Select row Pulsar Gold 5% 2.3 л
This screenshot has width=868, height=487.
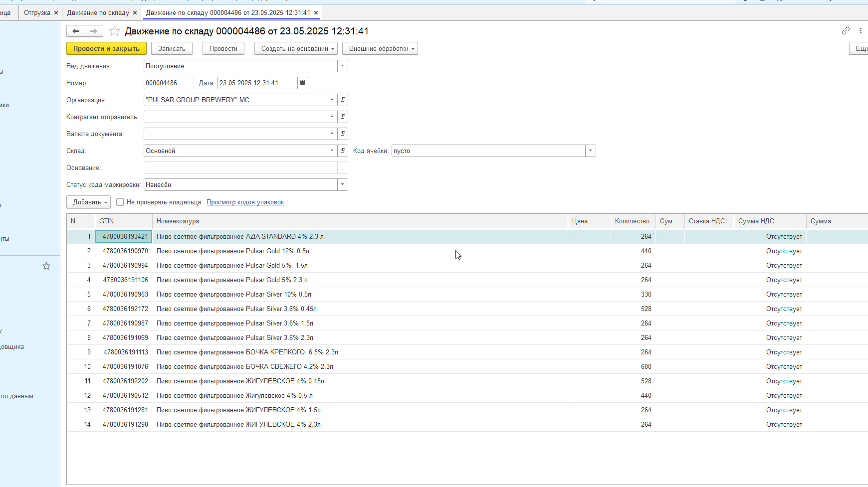click(x=467, y=280)
